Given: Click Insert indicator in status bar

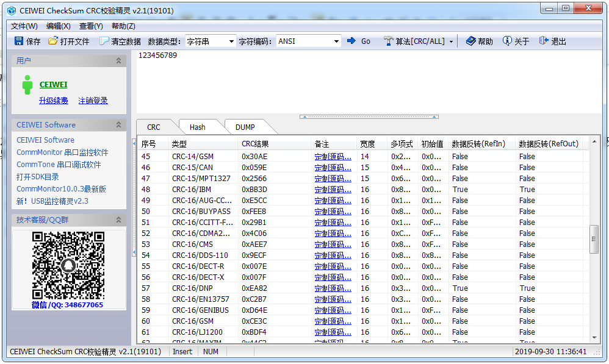Looking at the screenshot, I should [x=182, y=352].
